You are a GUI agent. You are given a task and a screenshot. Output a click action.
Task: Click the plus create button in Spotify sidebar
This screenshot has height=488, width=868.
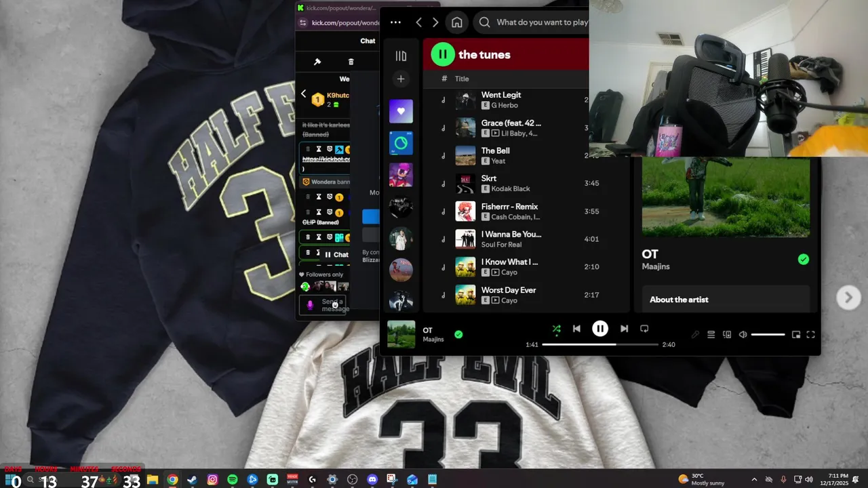coord(401,79)
